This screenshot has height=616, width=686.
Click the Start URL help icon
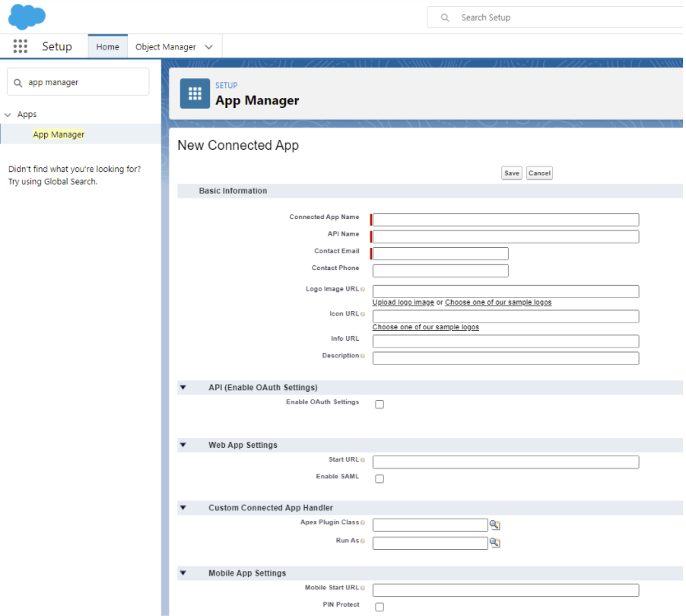click(363, 460)
